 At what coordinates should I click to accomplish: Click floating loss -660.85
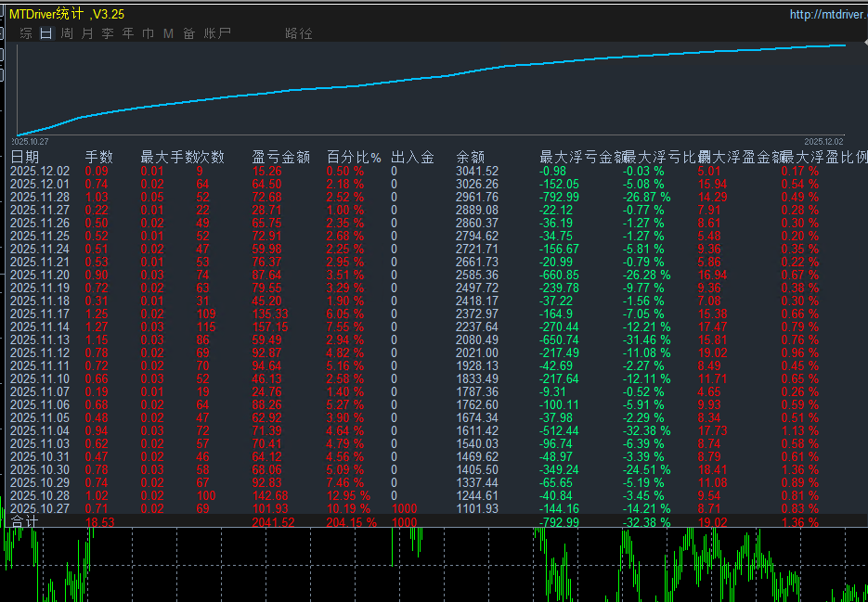tap(560, 275)
